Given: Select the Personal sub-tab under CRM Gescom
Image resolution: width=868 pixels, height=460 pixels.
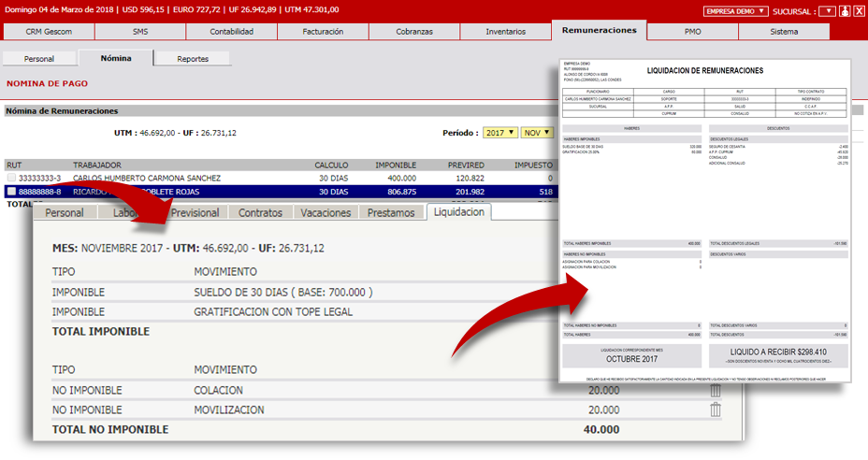Looking at the screenshot, I should [38, 59].
